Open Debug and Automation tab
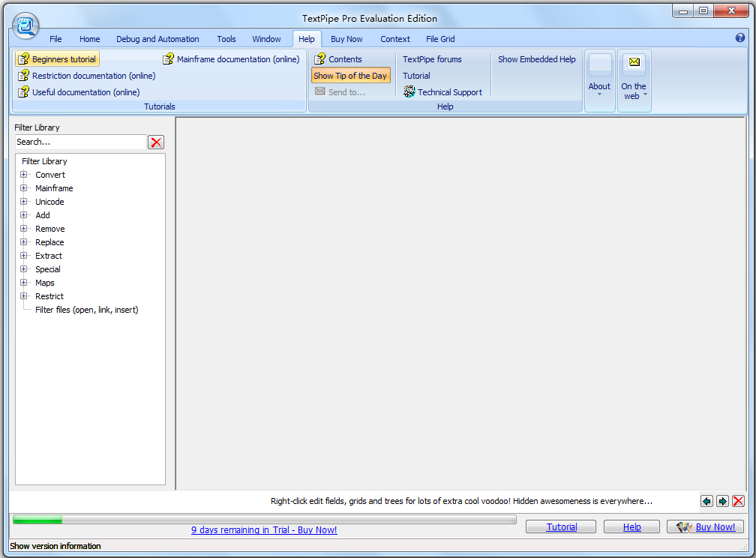The width and height of the screenshot is (756, 558). coord(157,39)
